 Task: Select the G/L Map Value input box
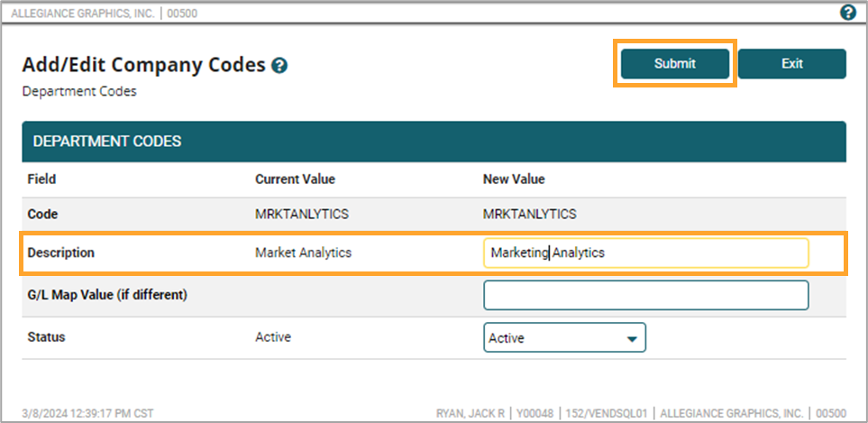(645, 295)
